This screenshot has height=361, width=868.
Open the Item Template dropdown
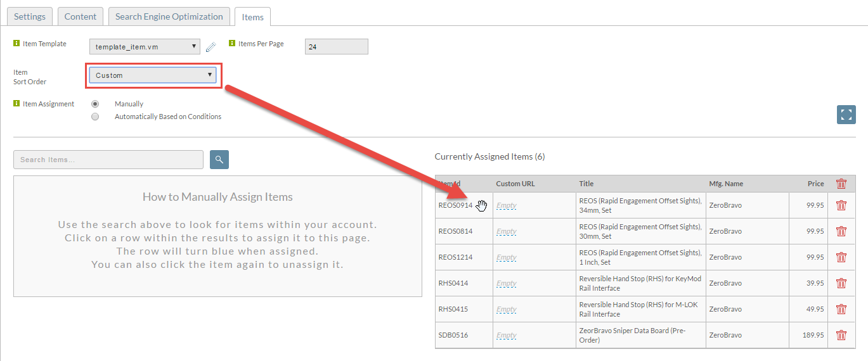click(x=145, y=47)
